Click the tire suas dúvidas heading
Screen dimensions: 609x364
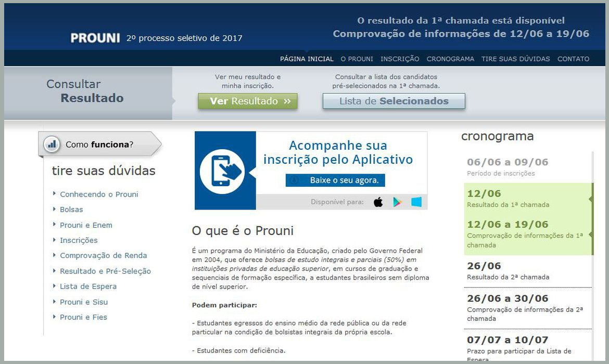point(104,171)
